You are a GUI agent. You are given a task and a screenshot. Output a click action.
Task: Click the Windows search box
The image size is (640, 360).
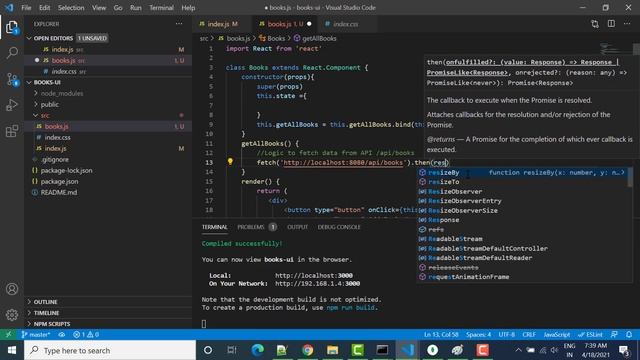point(110,350)
